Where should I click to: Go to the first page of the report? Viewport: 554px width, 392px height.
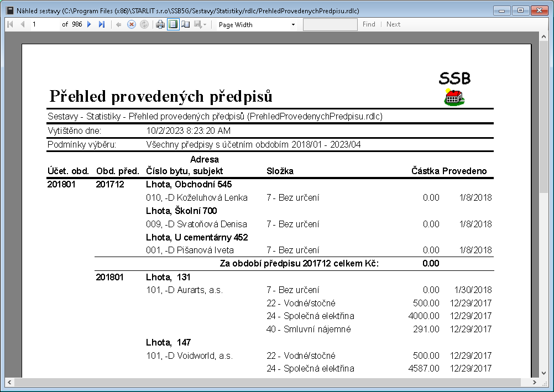tap(10, 24)
